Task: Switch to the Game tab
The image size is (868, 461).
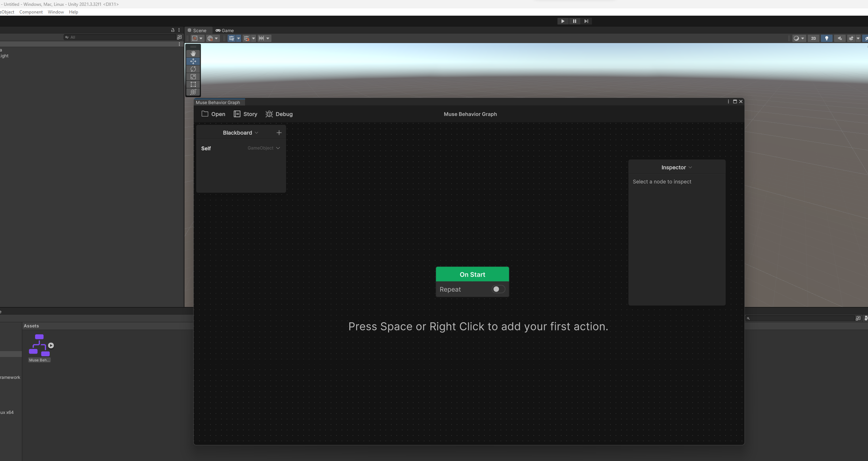Action: tap(225, 31)
